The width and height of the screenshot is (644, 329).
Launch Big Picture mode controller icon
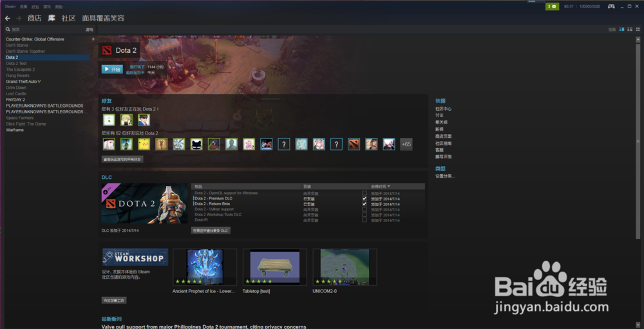tap(611, 6)
